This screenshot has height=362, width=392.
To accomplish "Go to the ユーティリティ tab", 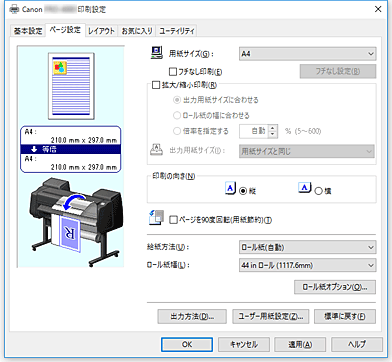I will [x=176, y=31].
